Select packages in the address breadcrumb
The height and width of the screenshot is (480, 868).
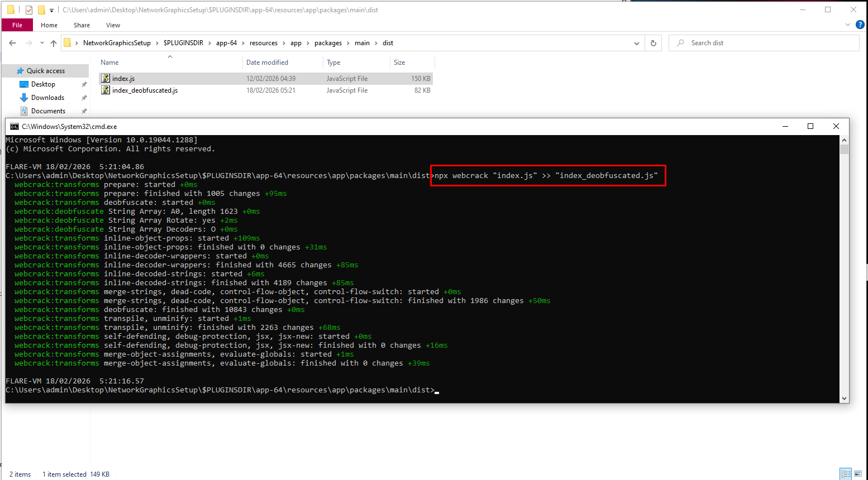[328, 43]
